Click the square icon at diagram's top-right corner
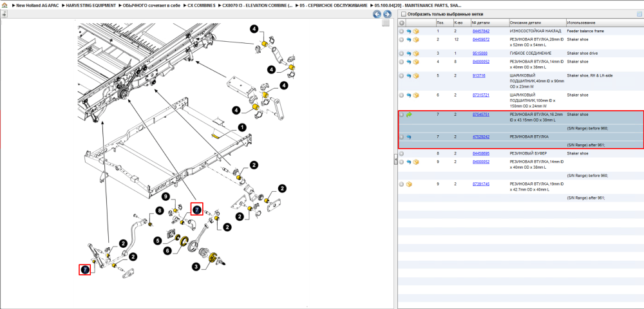The width and height of the screenshot is (644, 309). click(385, 23)
